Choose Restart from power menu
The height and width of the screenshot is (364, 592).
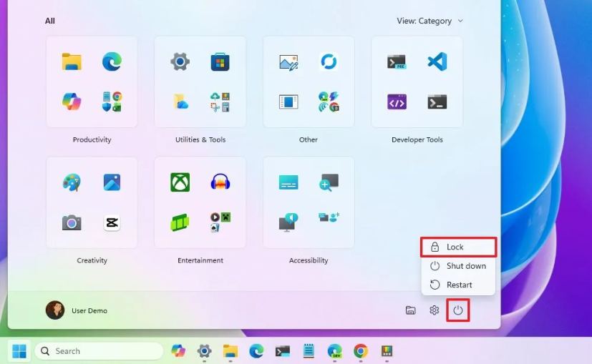tap(458, 285)
